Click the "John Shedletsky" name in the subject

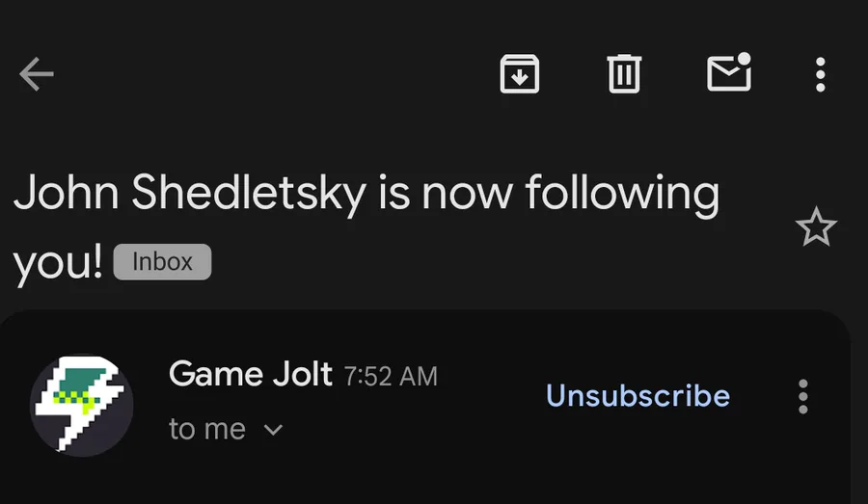(x=190, y=194)
